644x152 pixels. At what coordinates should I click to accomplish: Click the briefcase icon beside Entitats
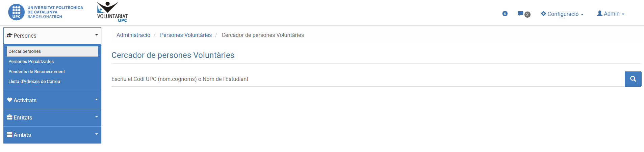(x=9, y=117)
